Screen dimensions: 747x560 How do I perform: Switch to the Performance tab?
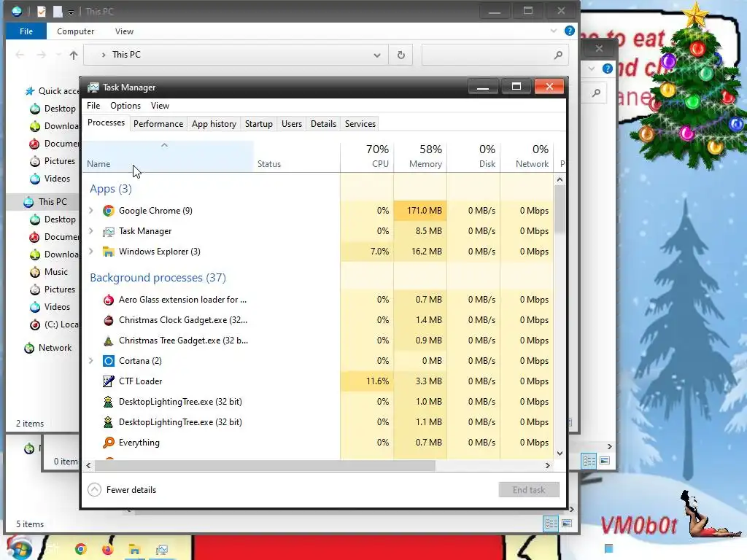click(158, 124)
